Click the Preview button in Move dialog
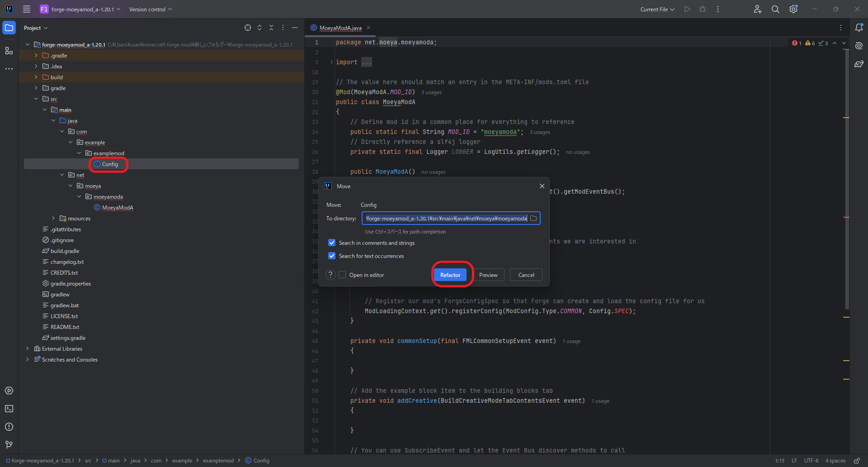 point(488,275)
